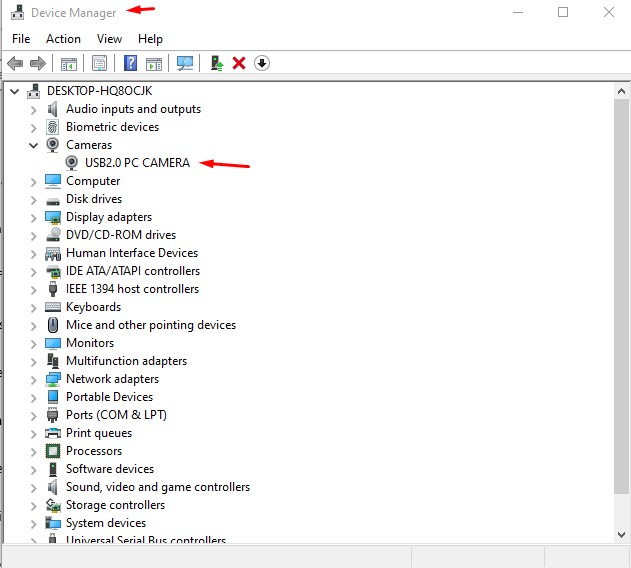Viewport: 631px width, 568px height.
Task: Select the USB2.0 PC CAMERA device
Action: tap(137, 163)
